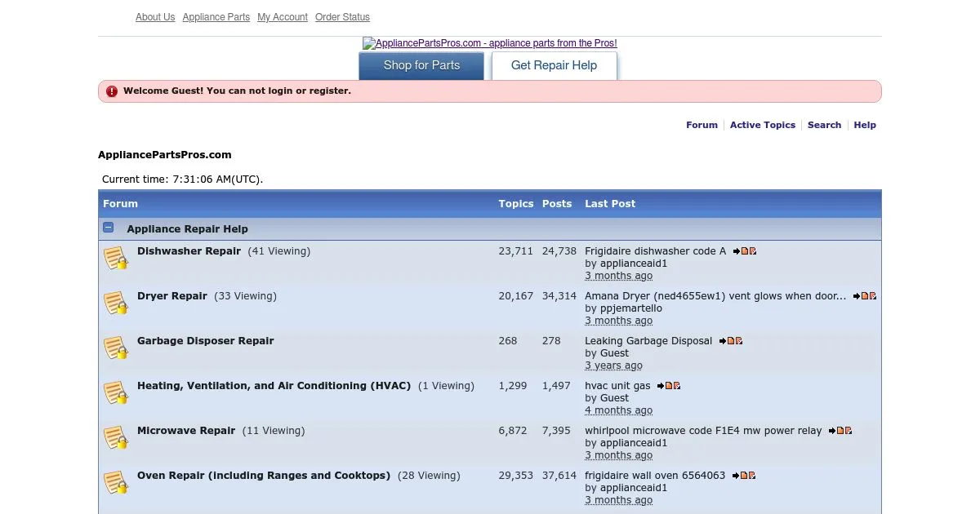This screenshot has height=514, width=980.
Task: Click Dryer Repair posts count 34,314
Action: tap(559, 296)
